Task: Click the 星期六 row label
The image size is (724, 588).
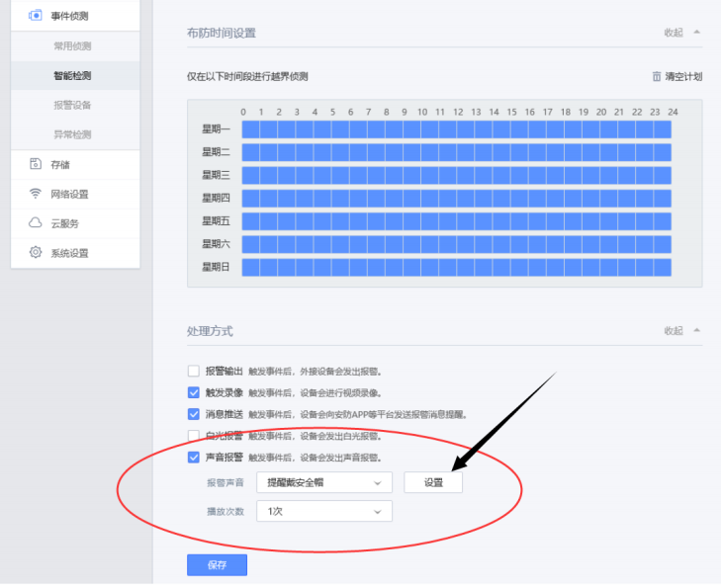Action: [x=217, y=245]
